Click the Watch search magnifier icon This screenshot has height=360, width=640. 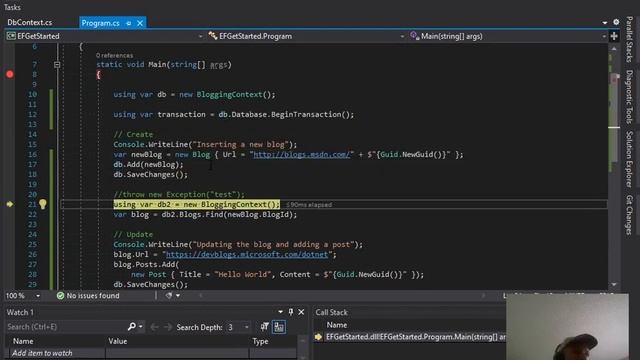coord(131,327)
